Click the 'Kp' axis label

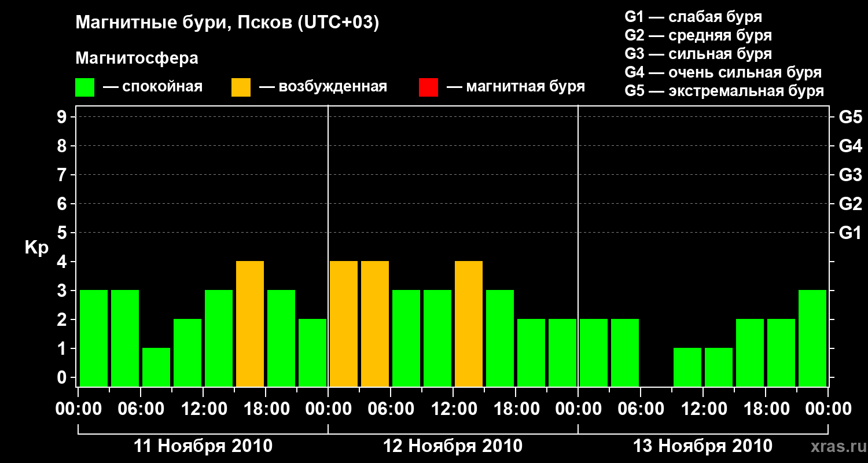(36, 248)
